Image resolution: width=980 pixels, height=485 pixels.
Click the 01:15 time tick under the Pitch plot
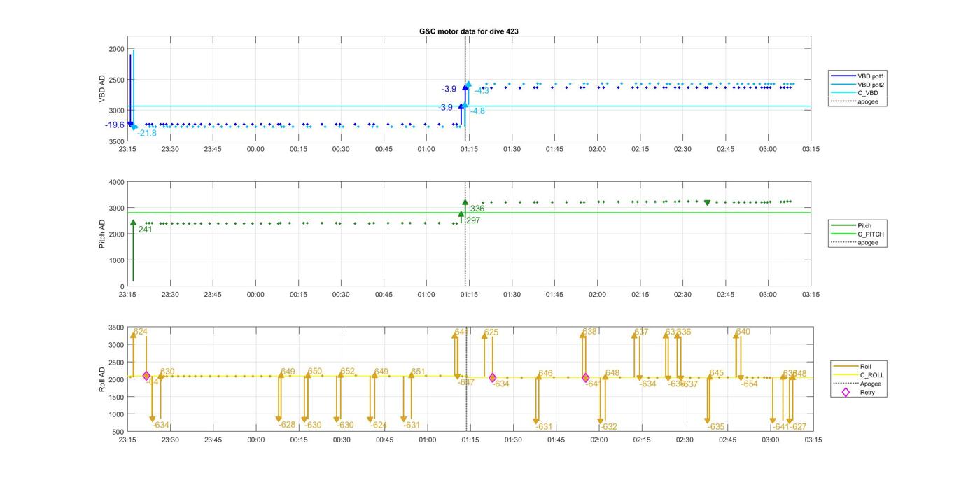[x=469, y=295]
